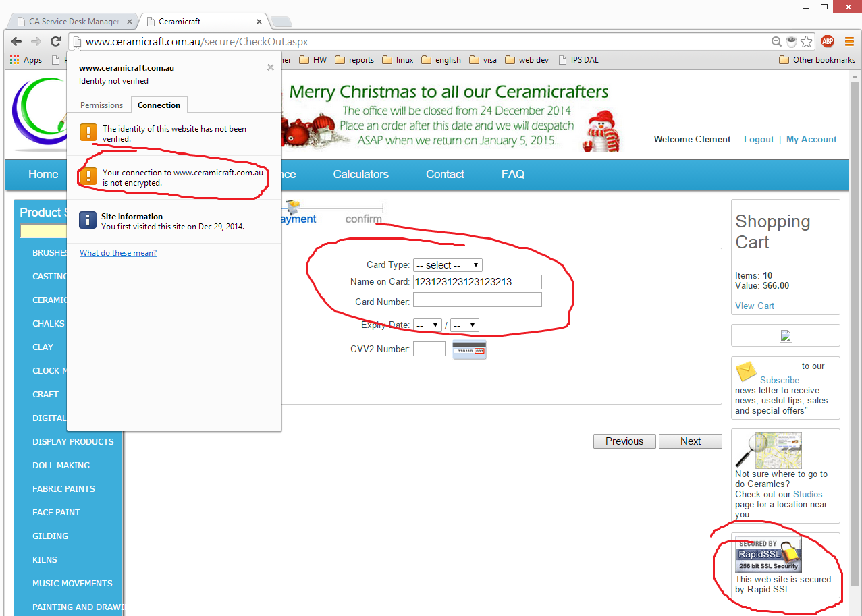Click the Card Number field
The image size is (862, 616).
tap(477, 300)
